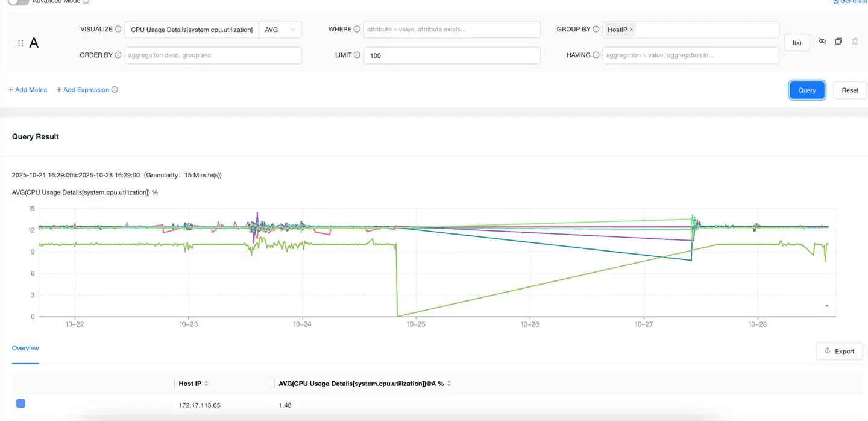Remove the HostIP tag via its X
868x421 pixels.
click(x=631, y=30)
